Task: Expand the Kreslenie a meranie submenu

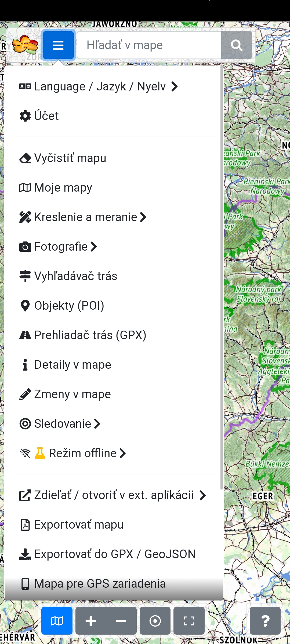Action: [83, 217]
